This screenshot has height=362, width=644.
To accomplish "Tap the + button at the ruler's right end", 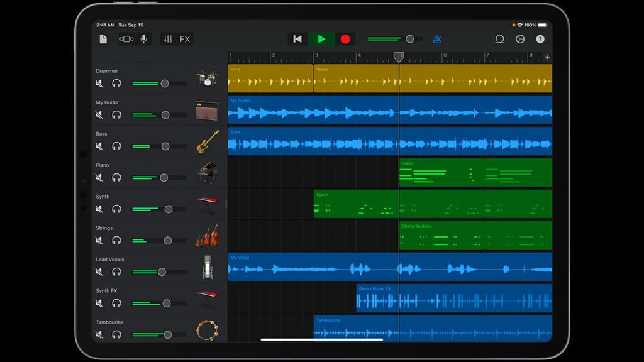I will (x=548, y=56).
